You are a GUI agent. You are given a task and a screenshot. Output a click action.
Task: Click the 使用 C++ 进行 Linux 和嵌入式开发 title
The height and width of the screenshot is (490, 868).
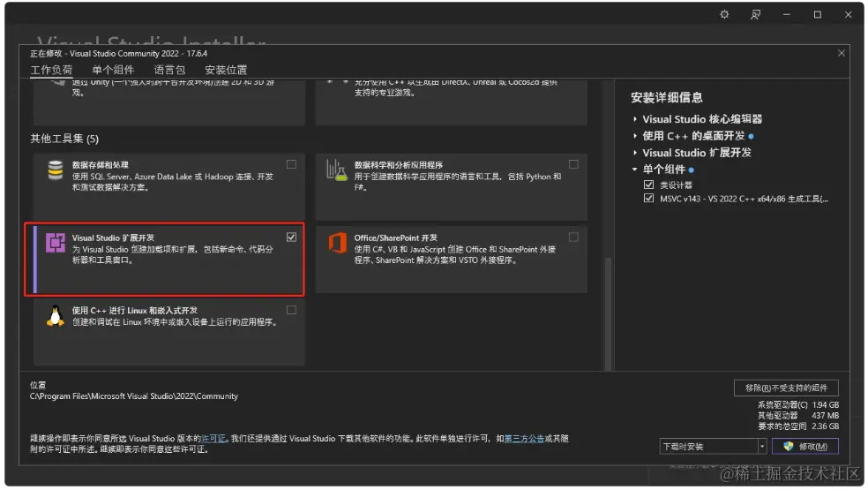(x=134, y=311)
